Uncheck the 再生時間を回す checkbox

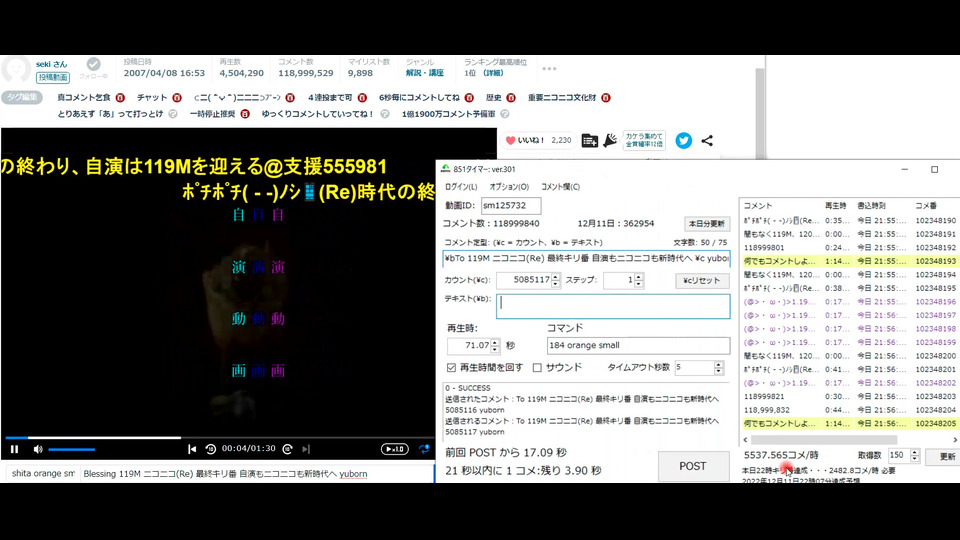[452, 368]
